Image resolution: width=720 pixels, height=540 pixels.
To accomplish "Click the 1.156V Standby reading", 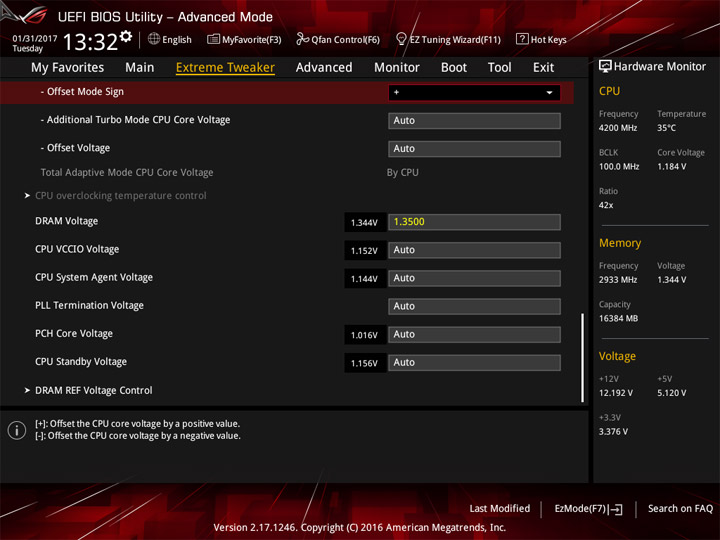I will tap(365, 363).
